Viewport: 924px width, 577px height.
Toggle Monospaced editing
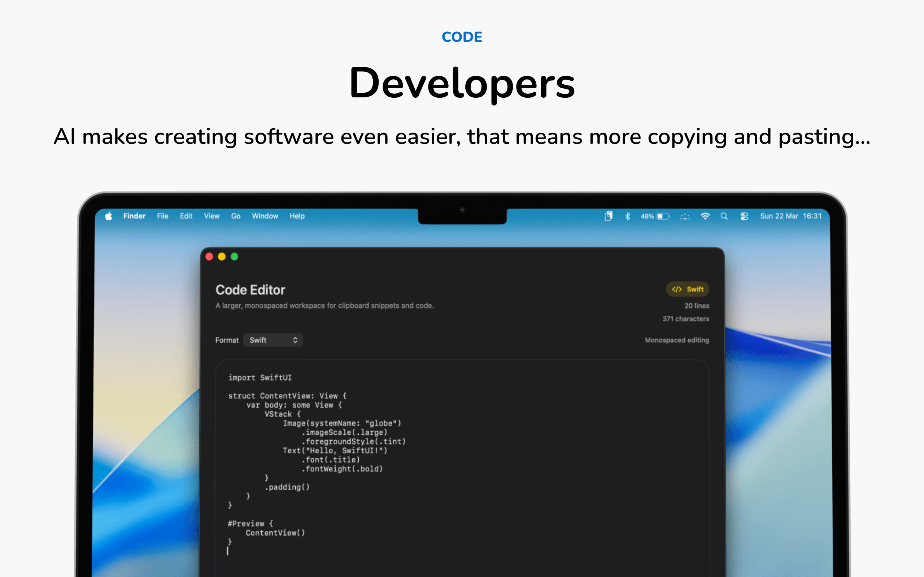click(x=677, y=340)
